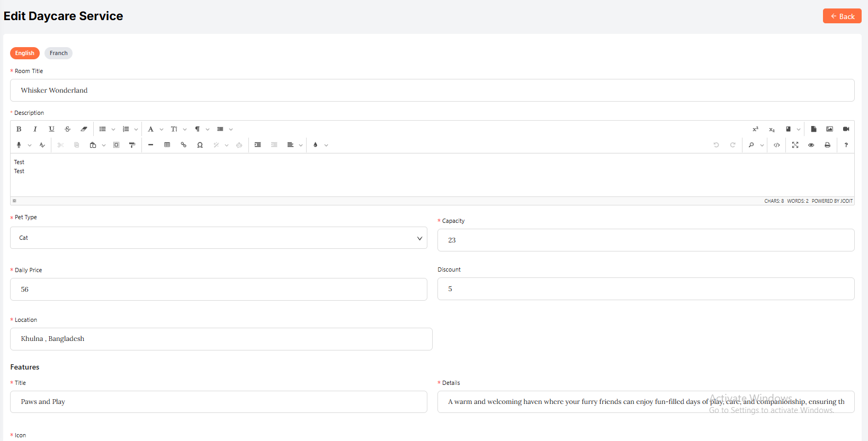
Task: Open the special character omega icon
Action: [200, 145]
